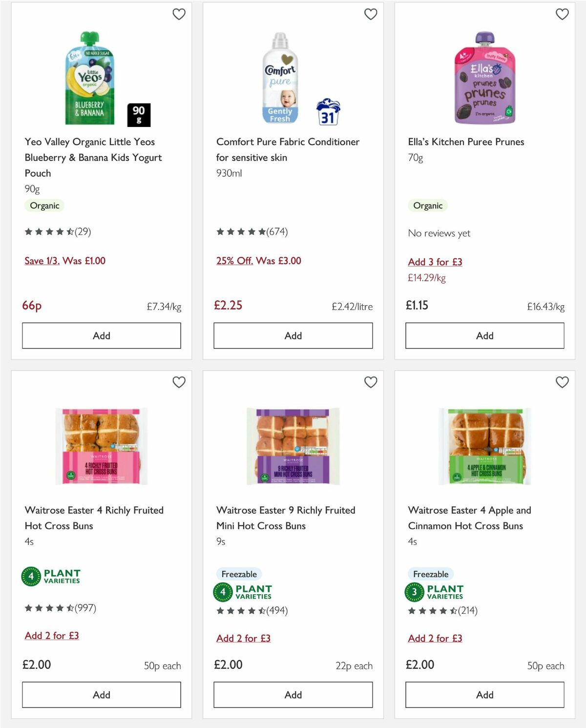Open the Save 1/3 offer link
Image resolution: width=586 pixels, height=728 pixels.
[42, 261]
